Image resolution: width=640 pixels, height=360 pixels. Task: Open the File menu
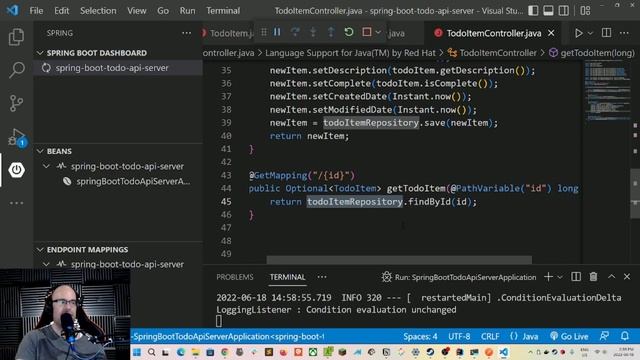[x=36, y=11]
